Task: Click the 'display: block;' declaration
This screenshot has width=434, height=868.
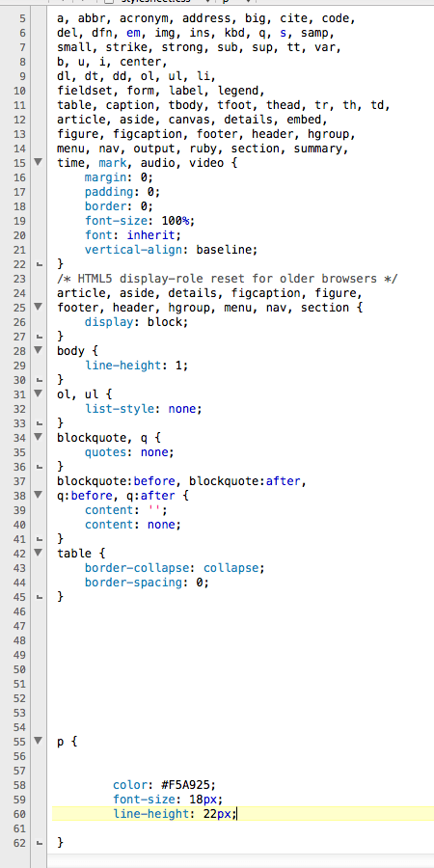Action: (x=136, y=322)
